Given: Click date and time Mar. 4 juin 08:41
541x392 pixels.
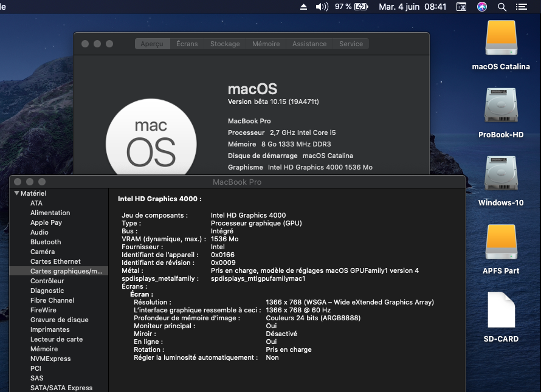Looking at the screenshot, I should click(x=412, y=7).
